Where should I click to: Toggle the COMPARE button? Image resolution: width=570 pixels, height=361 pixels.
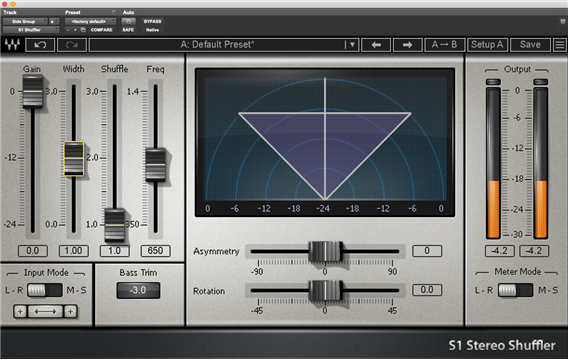tap(101, 30)
